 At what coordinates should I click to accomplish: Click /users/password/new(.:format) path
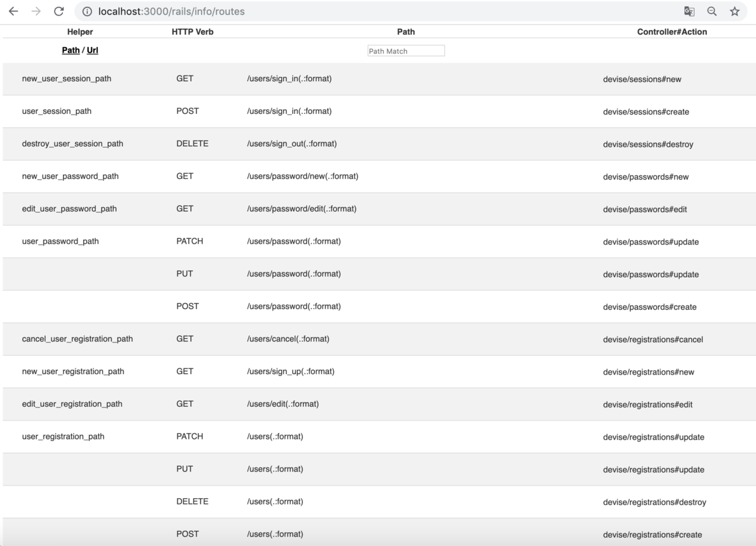coord(302,176)
